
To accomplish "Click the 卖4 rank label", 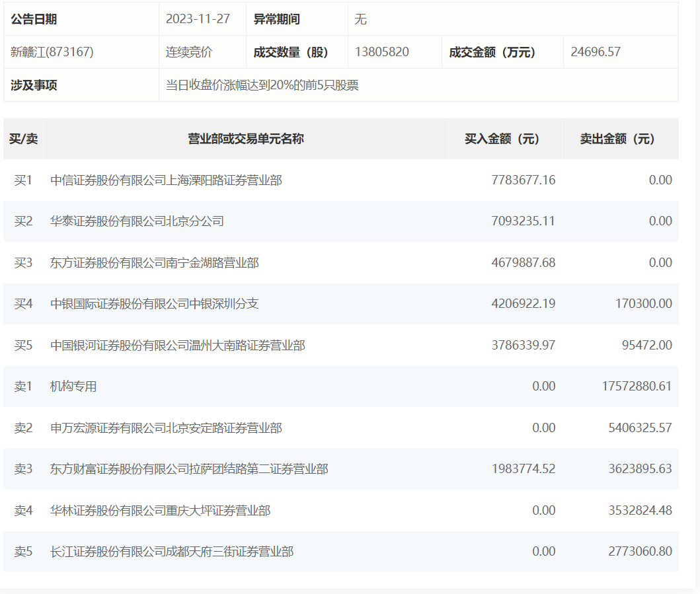I will (x=23, y=510).
